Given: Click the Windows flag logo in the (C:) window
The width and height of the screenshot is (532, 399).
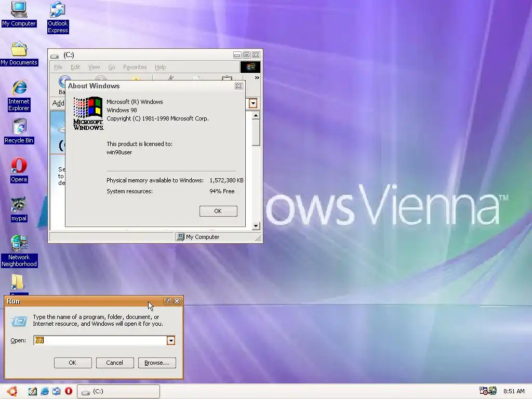Looking at the screenshot, I should tap(250, 67).
